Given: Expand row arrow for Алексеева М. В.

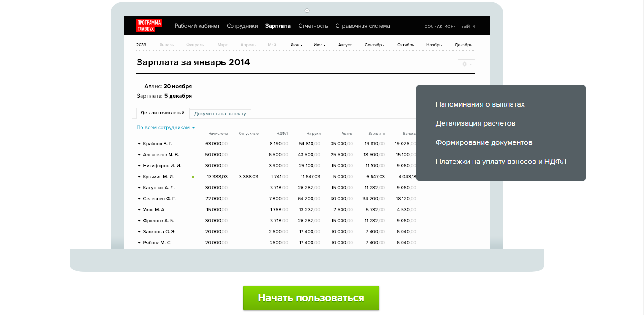Looking at the screenshot, I should coord(139,155).
